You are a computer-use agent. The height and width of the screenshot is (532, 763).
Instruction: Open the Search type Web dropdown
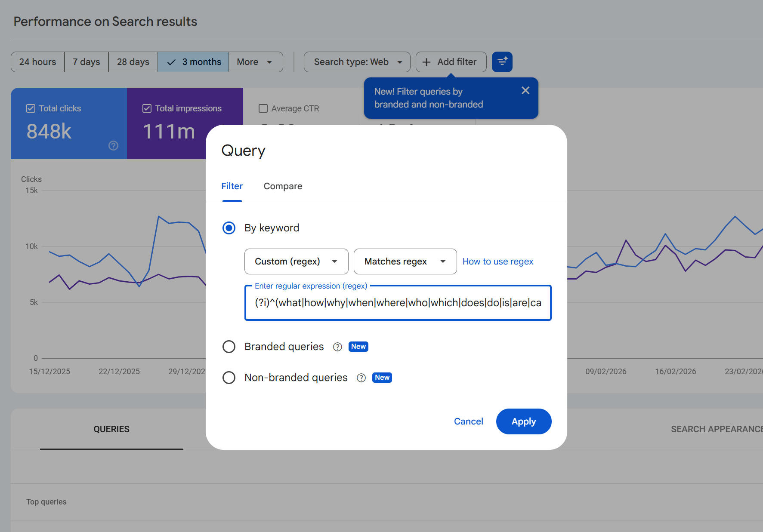357,62
